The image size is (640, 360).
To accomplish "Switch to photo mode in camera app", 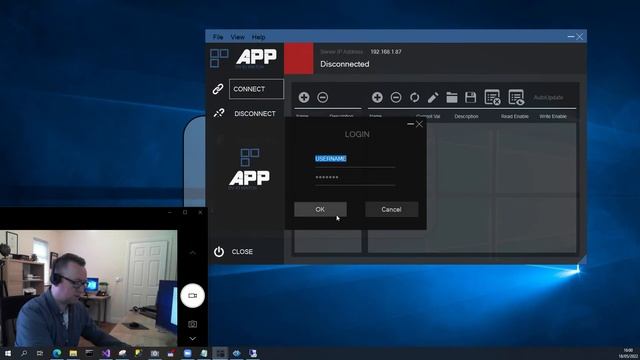I will 193,324.
